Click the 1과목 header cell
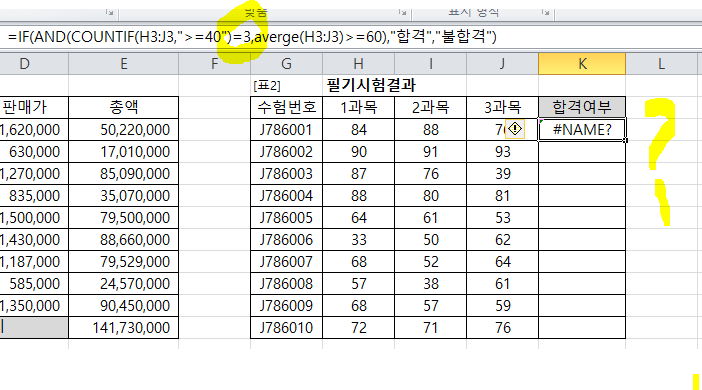702x390 pixels. coord(358,107)
